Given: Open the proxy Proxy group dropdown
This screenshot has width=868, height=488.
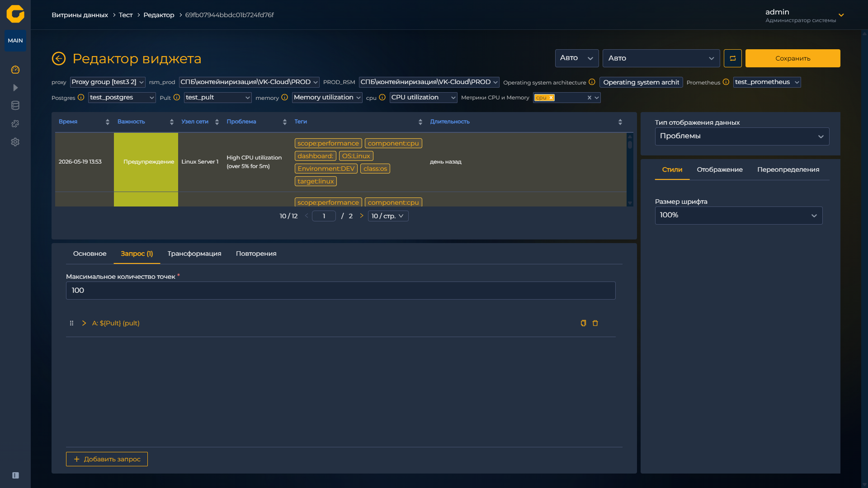Looking at the screenshot, I should tap(108, 82).
